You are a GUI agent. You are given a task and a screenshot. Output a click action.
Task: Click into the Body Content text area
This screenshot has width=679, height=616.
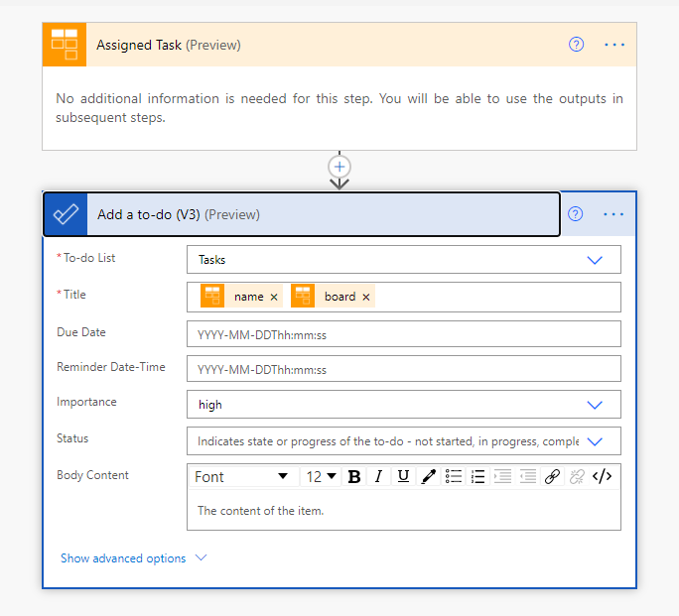pyautogui.click(x=404, y=511)
